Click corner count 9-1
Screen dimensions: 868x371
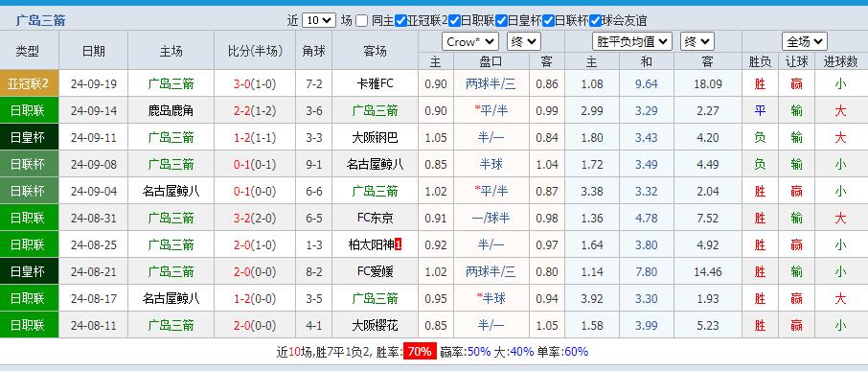[x=313, y=165]
